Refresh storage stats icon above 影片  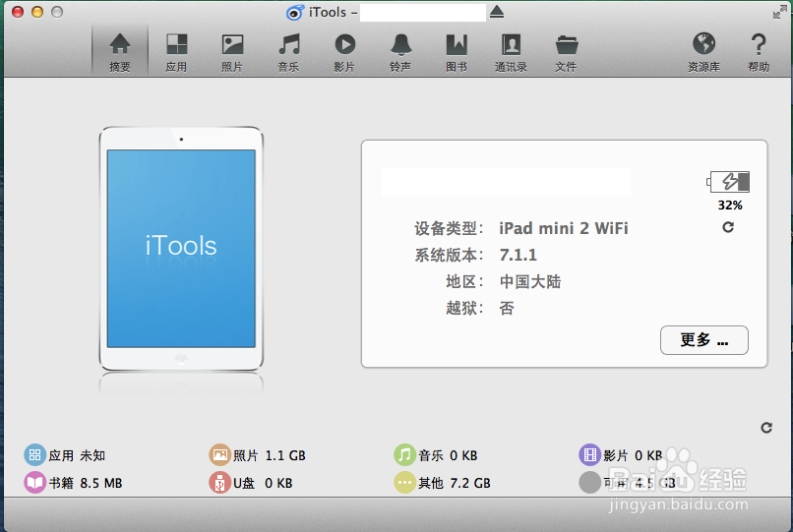766,428
